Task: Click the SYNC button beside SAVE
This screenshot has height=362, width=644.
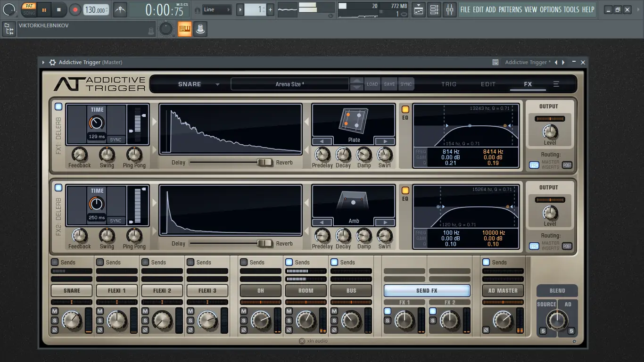Action: (406, 84)
